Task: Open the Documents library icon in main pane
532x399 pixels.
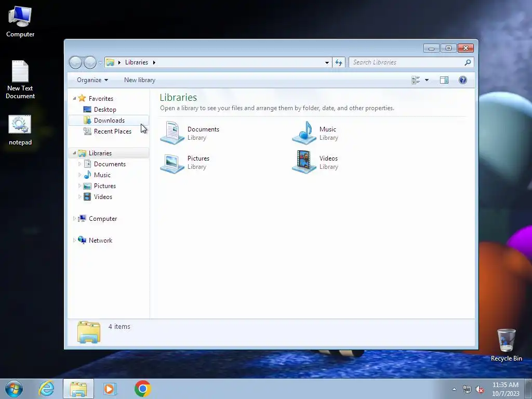Action: pos(172,132)
